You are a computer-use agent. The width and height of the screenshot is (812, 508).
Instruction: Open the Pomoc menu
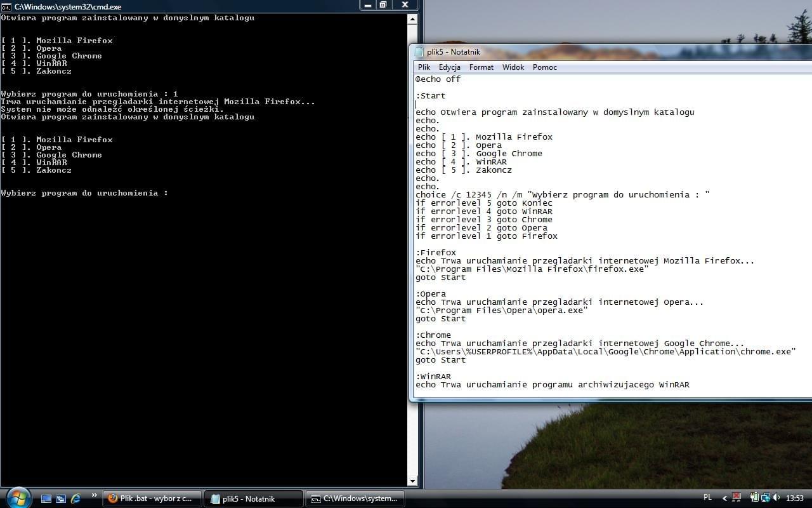coord(545,67)
